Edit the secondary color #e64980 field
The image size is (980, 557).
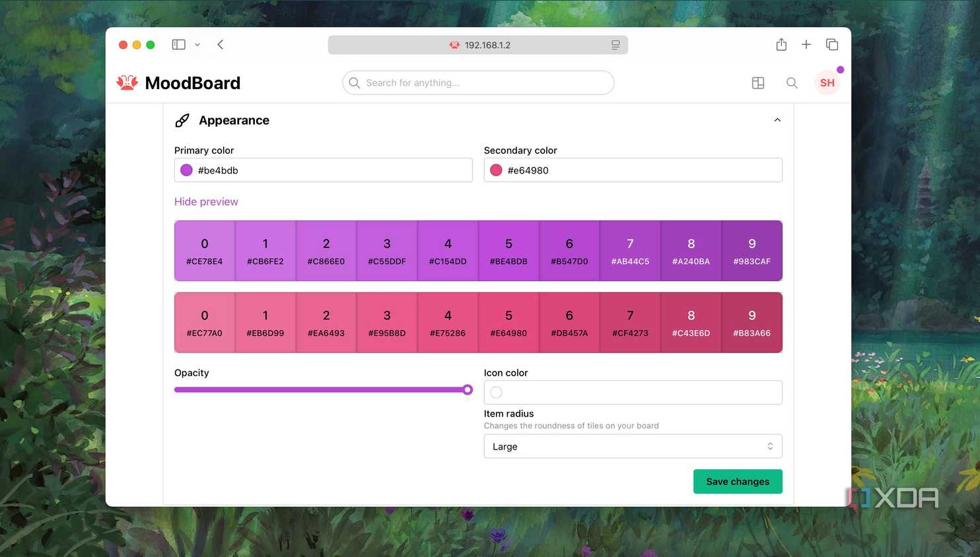click(x=633, y=170)
